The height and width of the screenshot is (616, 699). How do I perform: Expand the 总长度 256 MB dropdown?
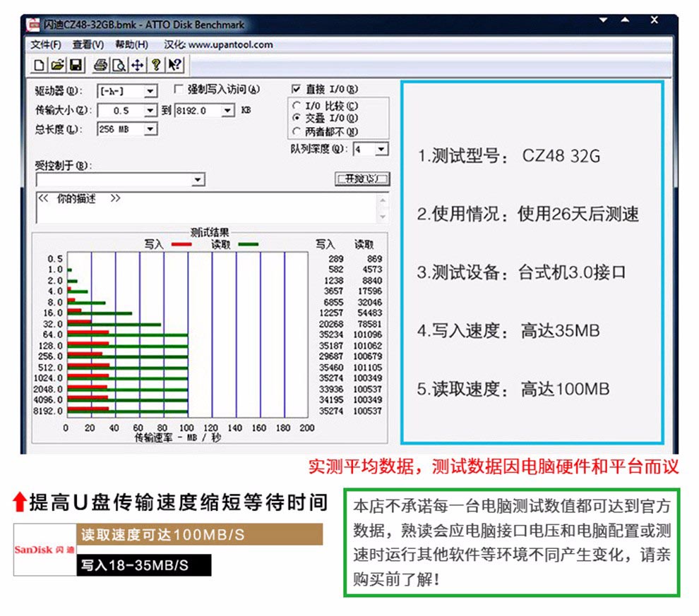pos(150,129)
